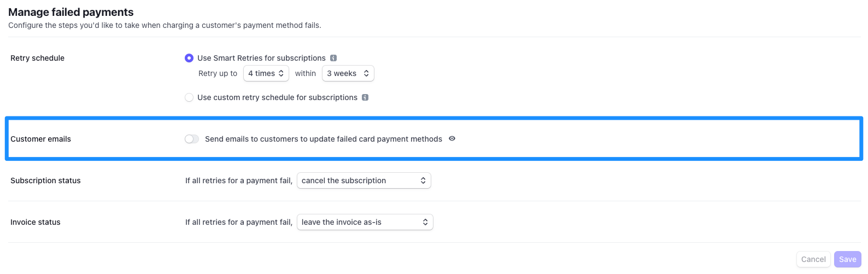Click the Cancel button
The width and height of the screenshot is (868, 274).
tap(813, 259)
